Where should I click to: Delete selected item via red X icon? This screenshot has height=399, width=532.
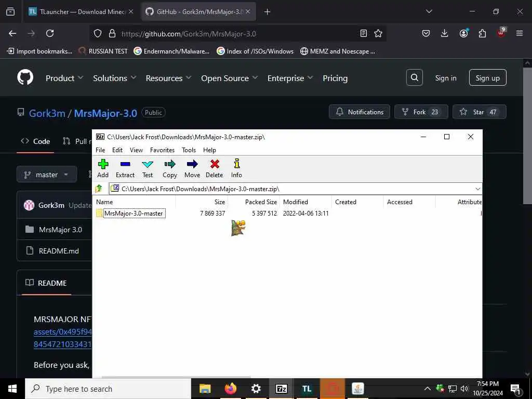tap(215, 169)
